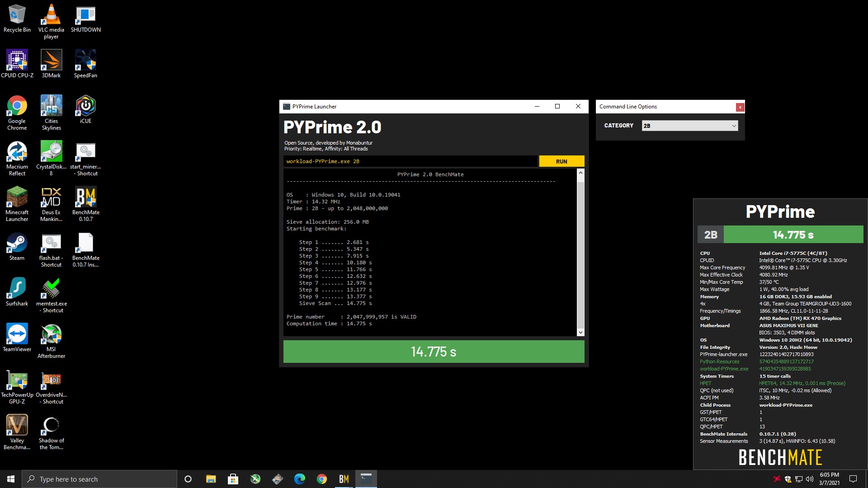Click the workload-PYPrime.exe 2B command field

410,161
